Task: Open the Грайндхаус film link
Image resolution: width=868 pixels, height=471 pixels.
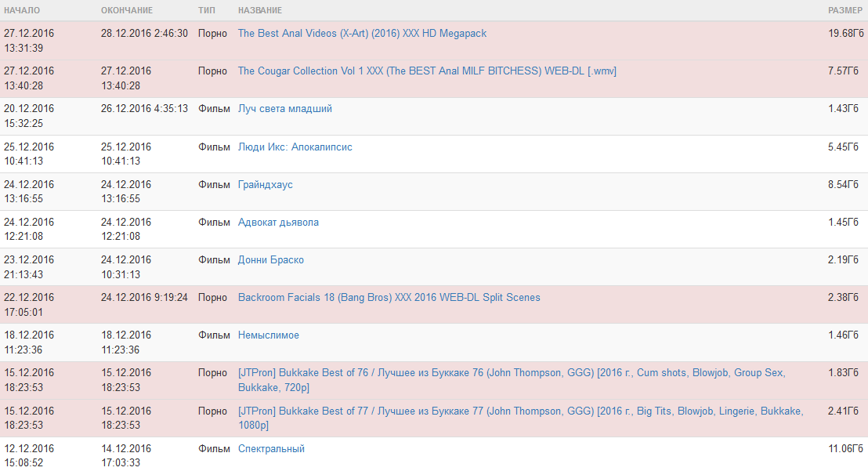Action: (x=265, y=184)
